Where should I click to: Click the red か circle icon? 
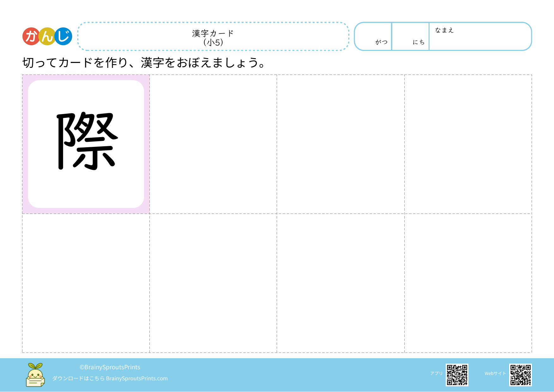31,36
